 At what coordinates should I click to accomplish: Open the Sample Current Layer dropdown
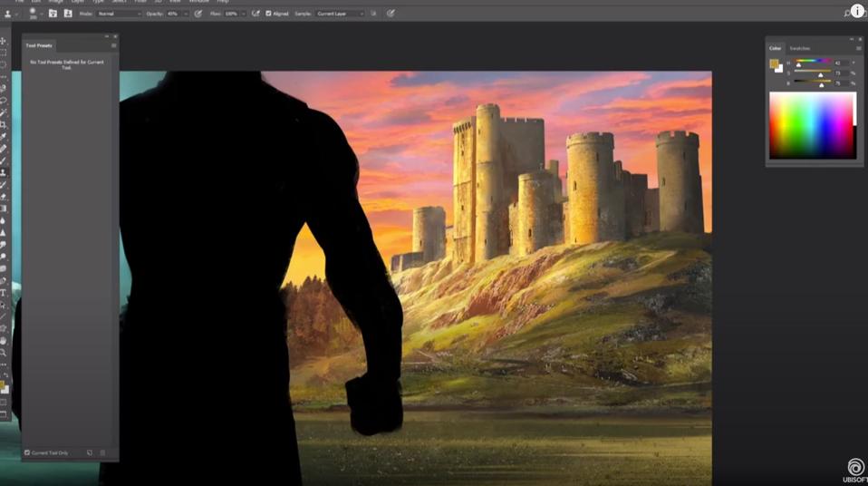pos(340,14)
